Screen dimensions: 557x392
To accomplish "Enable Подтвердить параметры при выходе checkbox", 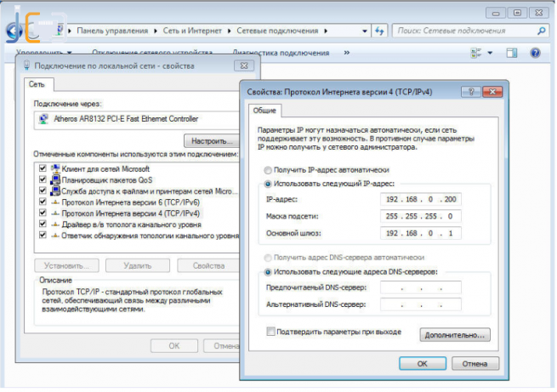I will tap(271, 330).
